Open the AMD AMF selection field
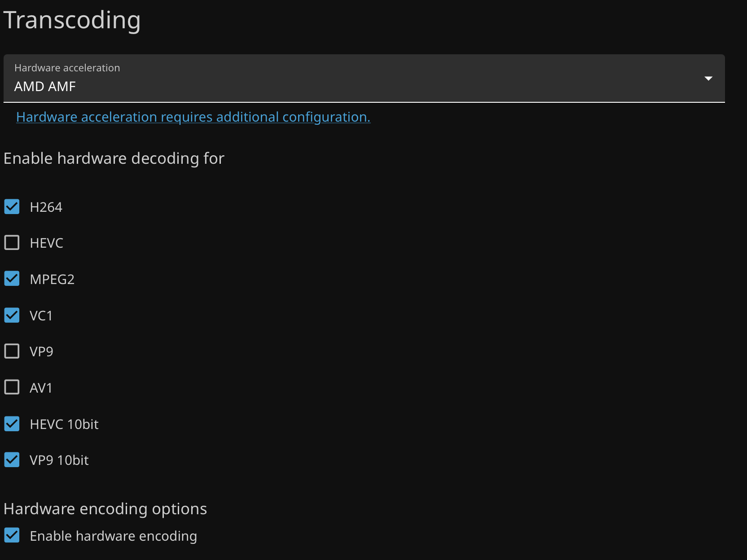The image size is (747, 560). tap(359, 85)
